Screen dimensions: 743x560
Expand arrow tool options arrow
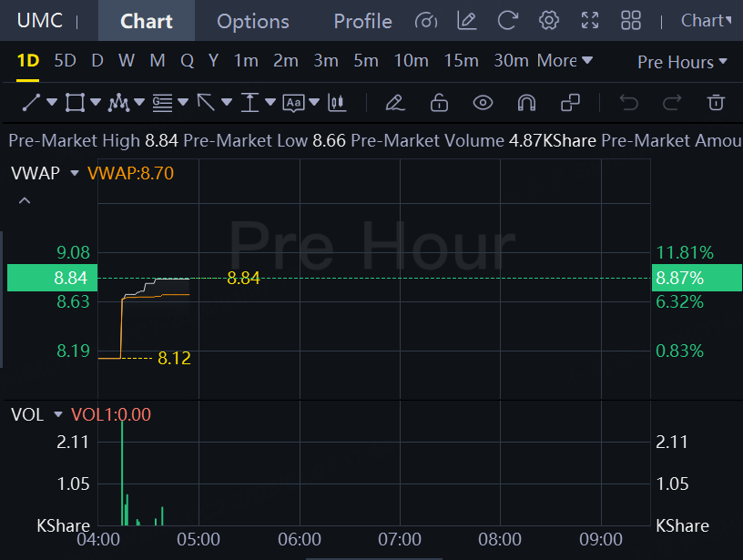[x=227, y=102]
